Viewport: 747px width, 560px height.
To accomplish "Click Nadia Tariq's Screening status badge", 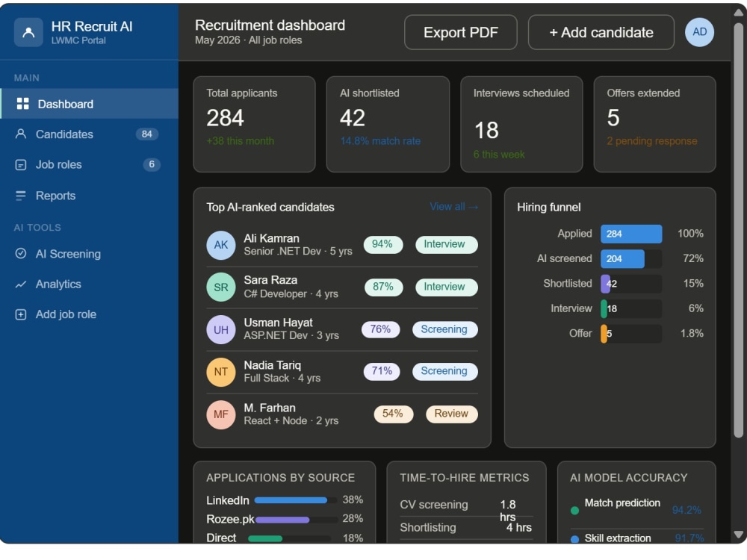I will 445,371.
